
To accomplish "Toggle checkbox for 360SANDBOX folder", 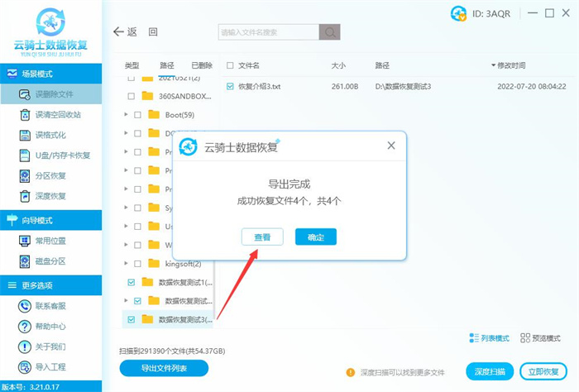I will tap(136, 95).
